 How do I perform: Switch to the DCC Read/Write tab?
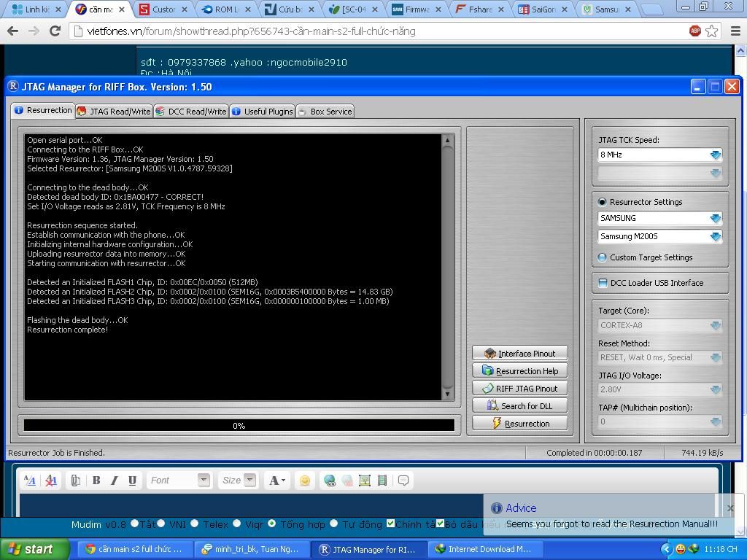(x=191, y=112)
